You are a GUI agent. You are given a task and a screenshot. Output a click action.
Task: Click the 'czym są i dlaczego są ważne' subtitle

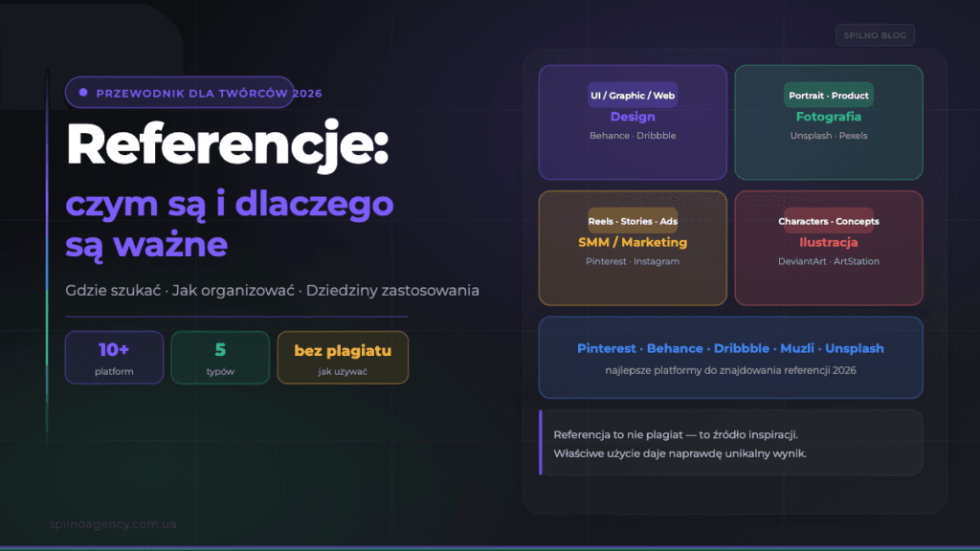(x=230, y=223)
